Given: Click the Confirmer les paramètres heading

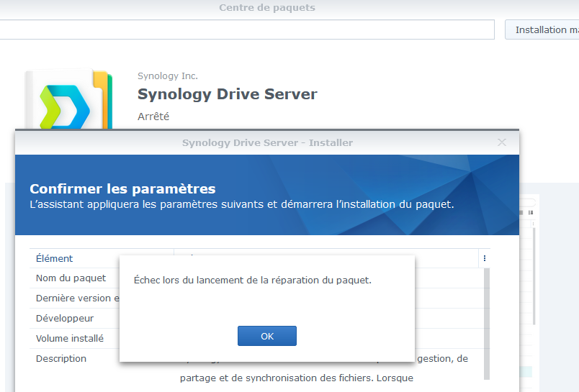Looking at the screenshot, I should point(122,189).
